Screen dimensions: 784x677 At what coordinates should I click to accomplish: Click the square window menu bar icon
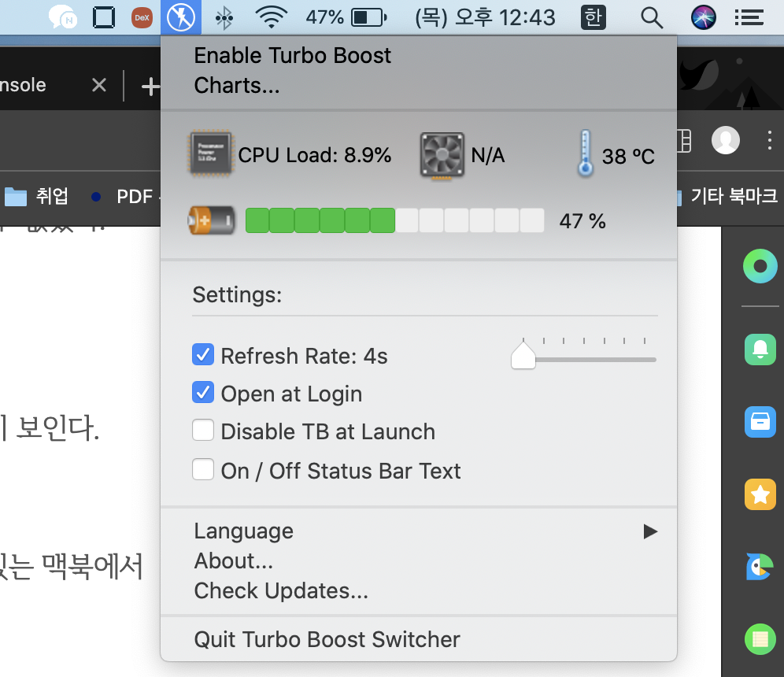pos(104,17)
